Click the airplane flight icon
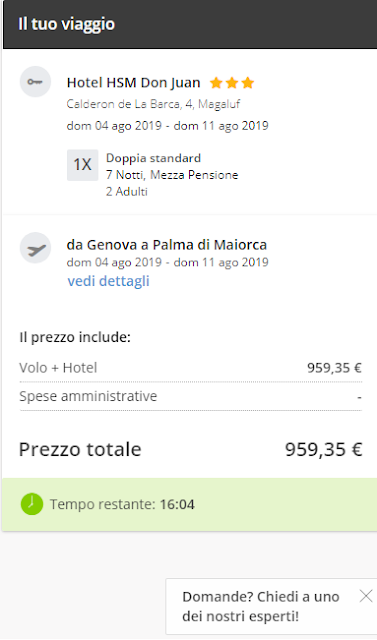 [35, 248]
